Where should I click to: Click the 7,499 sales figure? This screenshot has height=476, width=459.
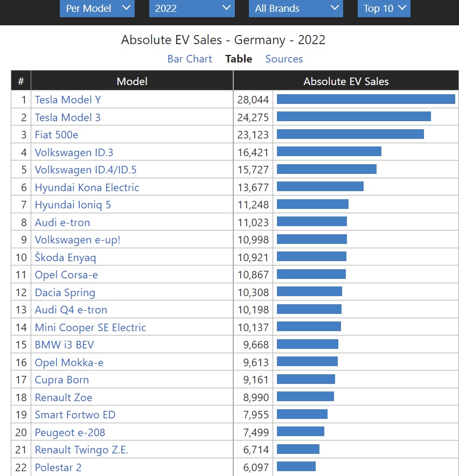click(x=256, y=432)
